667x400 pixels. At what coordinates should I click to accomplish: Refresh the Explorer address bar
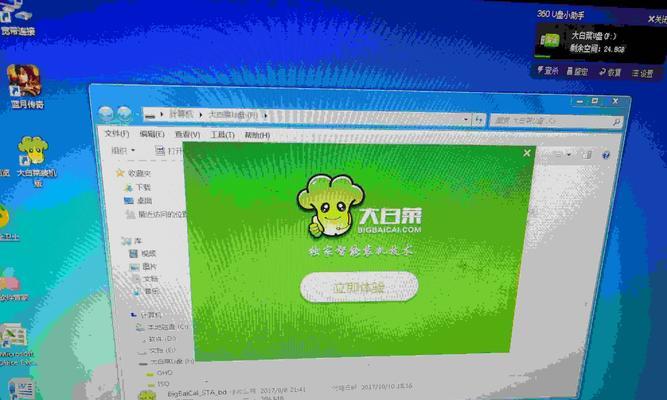click(479, 120)
